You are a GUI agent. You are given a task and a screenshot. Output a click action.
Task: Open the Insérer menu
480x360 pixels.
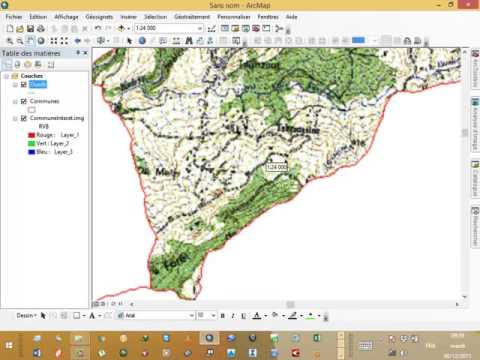tap(129, 17)
